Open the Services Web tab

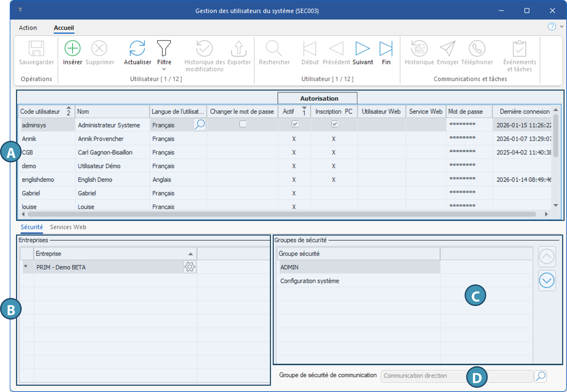[x=68, y=227]
